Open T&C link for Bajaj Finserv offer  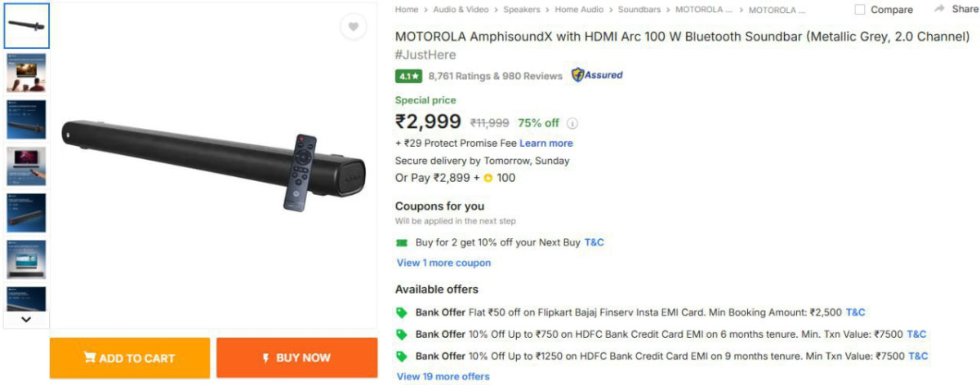point(855,312)
